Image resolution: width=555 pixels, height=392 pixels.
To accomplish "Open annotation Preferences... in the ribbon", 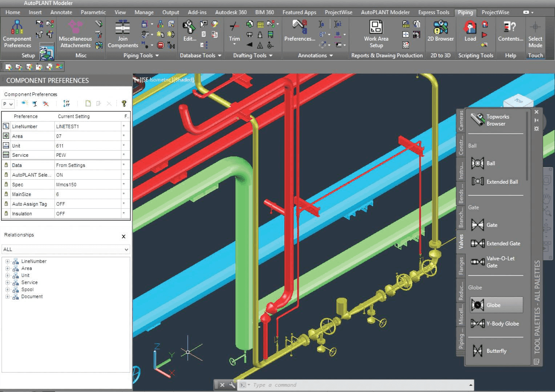I will 300,30.
